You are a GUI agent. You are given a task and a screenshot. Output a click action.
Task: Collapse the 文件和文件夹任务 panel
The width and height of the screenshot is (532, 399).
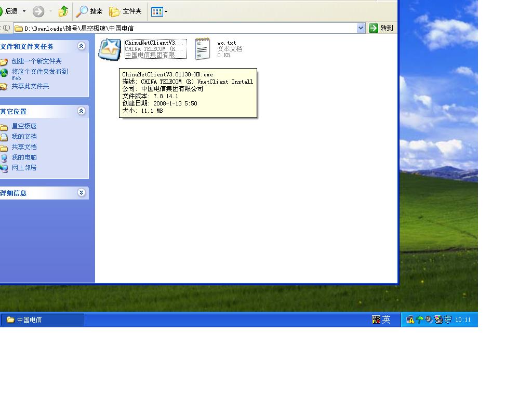point(82,46)
